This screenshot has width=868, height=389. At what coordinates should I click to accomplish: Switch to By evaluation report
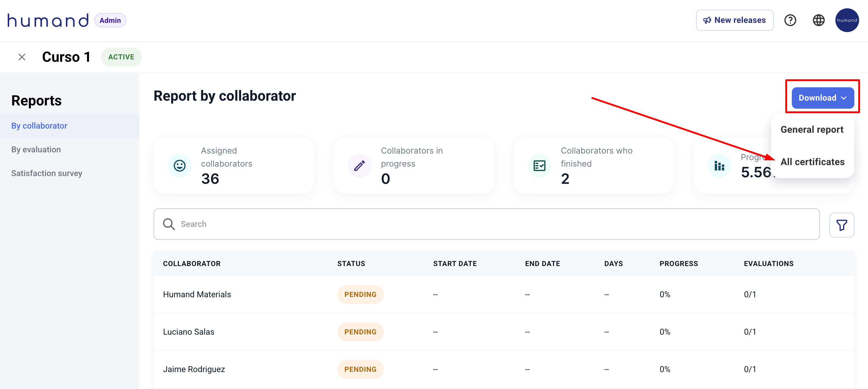(x=36, y=149)
